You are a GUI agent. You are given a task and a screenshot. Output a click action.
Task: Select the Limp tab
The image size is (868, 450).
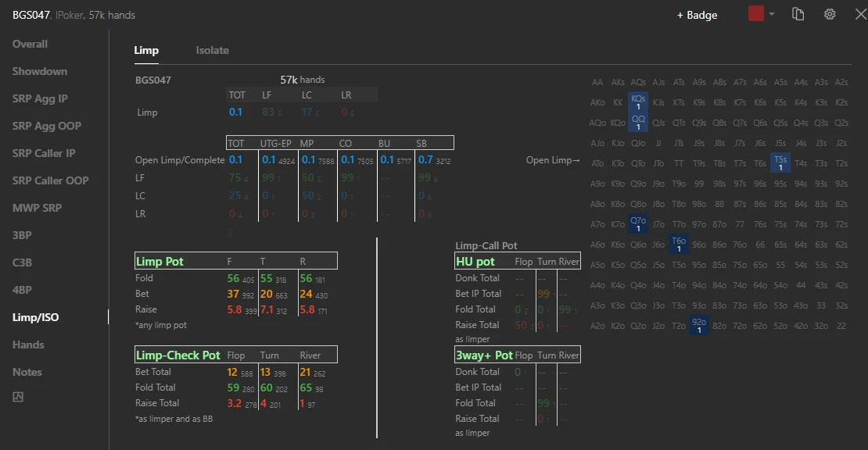click(x=146, y=50)
